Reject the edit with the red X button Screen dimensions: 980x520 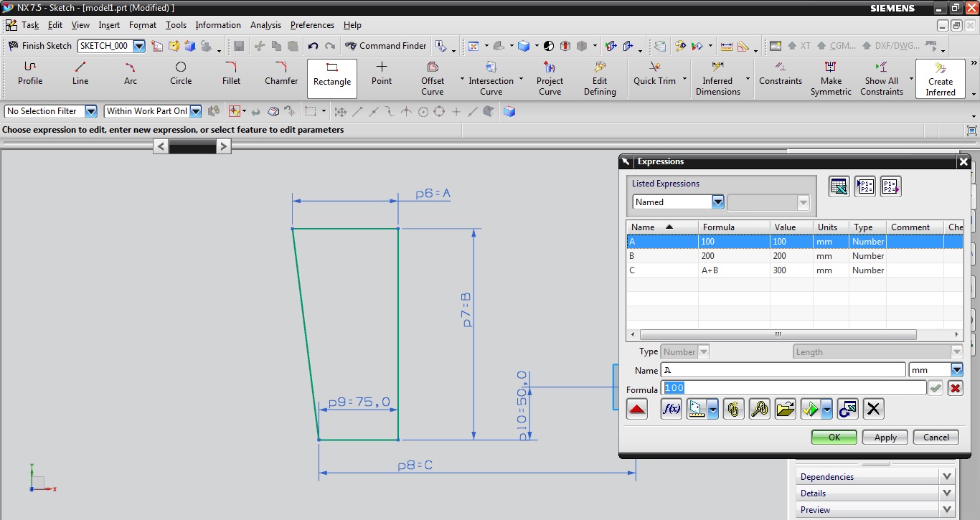(x=955, y=388)
